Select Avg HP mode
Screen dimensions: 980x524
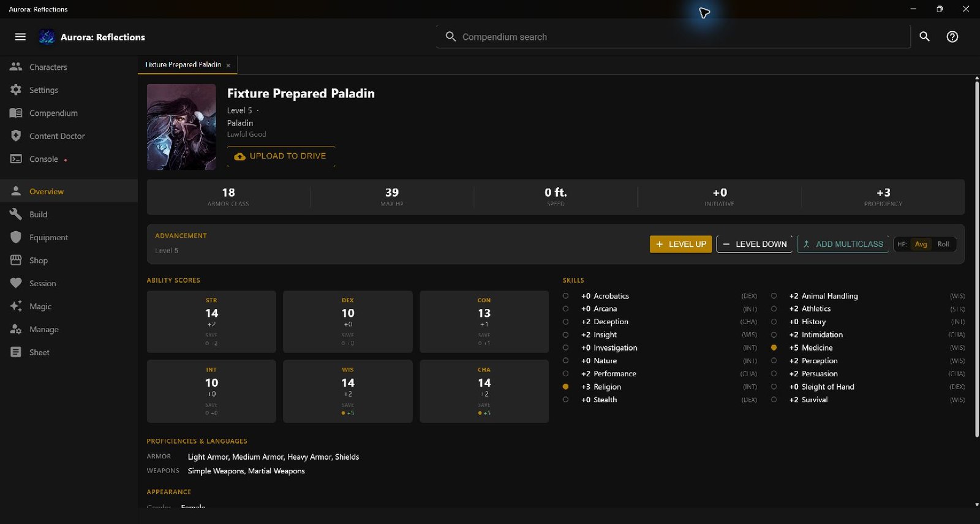pos(921,244)
